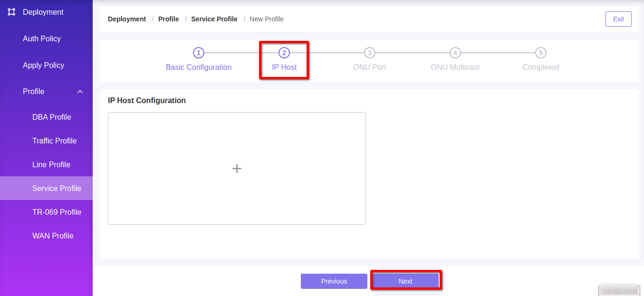Click step 5 Completed circle
The image size is (644, 296).
[x=541, y=53]
